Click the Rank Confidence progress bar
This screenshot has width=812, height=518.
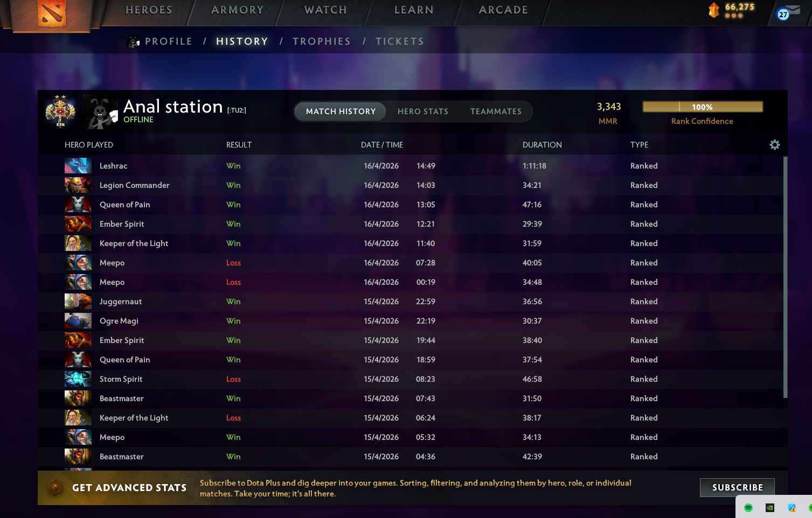[703, 107]
